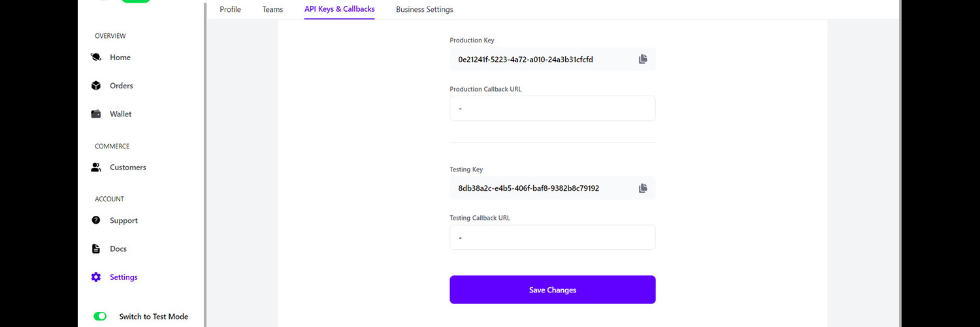Click the Docs file icon
Image resolution: width=980 pixels, height=327 pixels.
point(96,249)
